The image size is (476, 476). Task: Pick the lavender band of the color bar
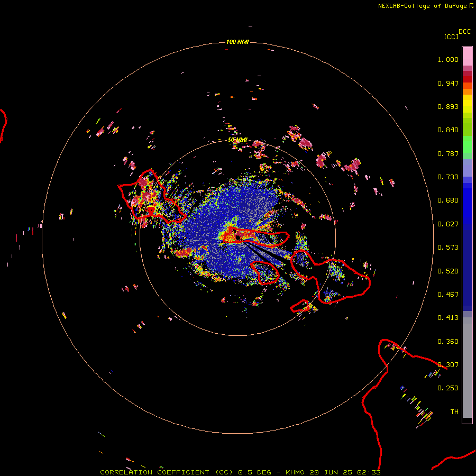pyautogui.click(x=467, y=168)
